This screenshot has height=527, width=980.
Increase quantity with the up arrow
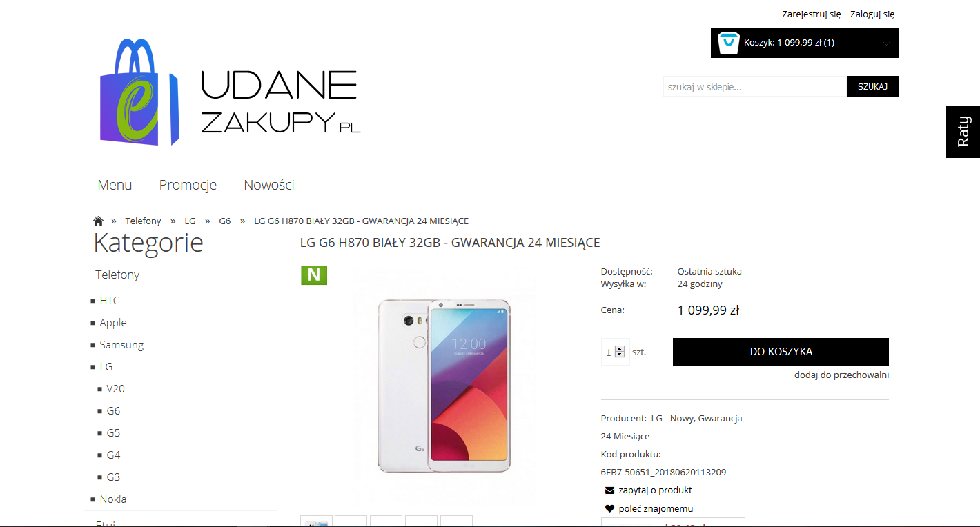click(x=620, y=348)
